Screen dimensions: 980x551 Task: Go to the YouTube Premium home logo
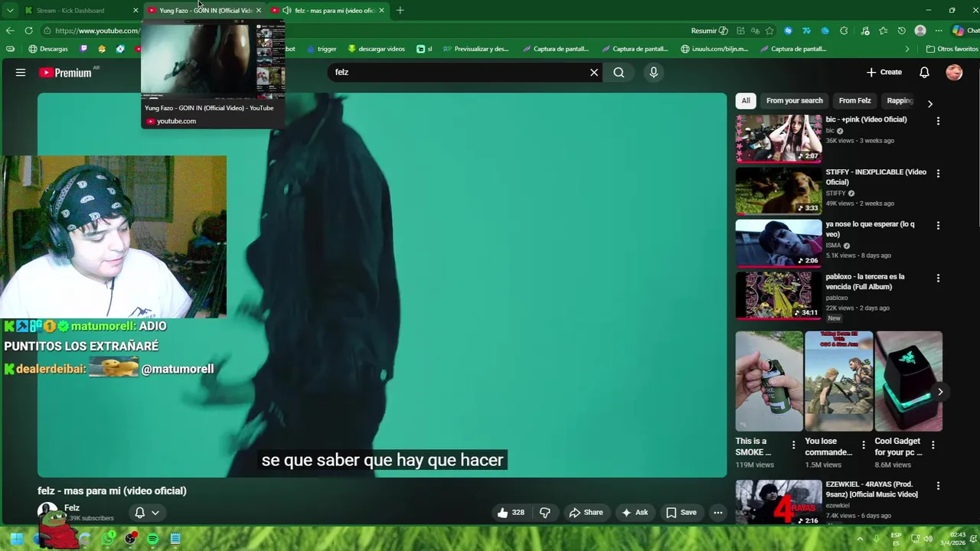click(x=66, y=73)
